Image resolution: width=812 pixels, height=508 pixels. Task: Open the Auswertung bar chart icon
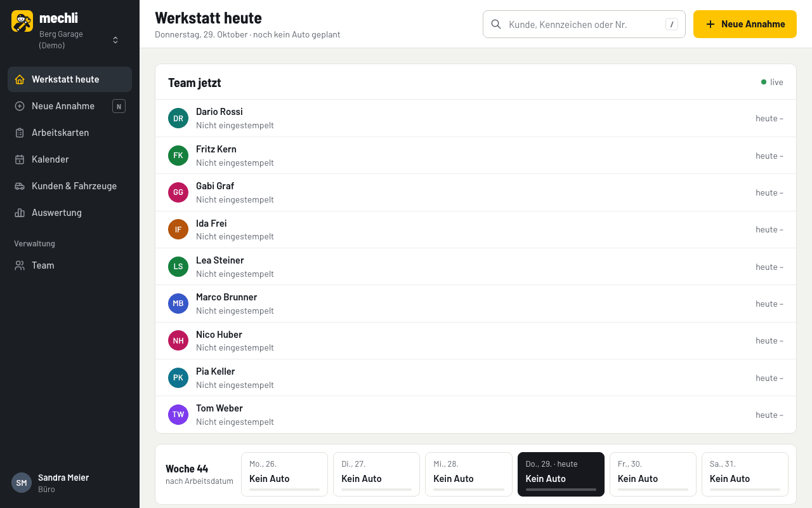coord(20,213)
